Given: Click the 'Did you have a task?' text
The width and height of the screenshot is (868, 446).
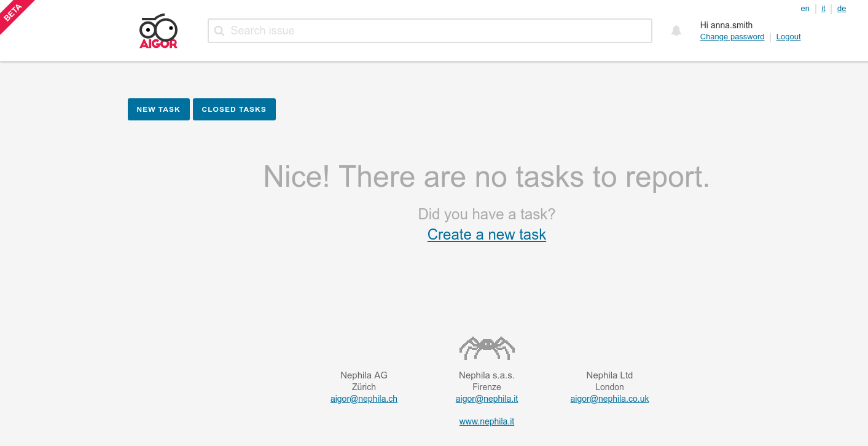Looking at the screenshot, I should [487, 214].
